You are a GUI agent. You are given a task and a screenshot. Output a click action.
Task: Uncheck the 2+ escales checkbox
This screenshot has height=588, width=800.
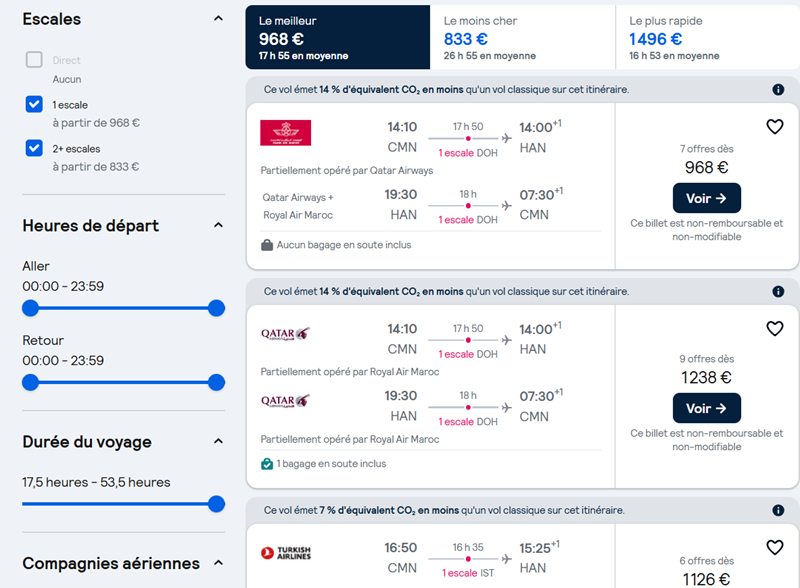(x=34, y=148)
